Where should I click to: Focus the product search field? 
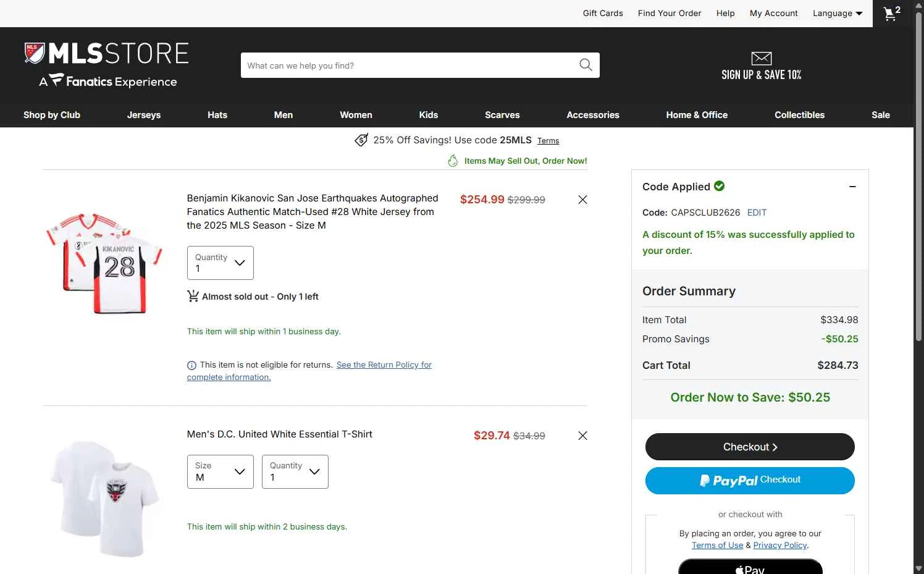[411, 65]
